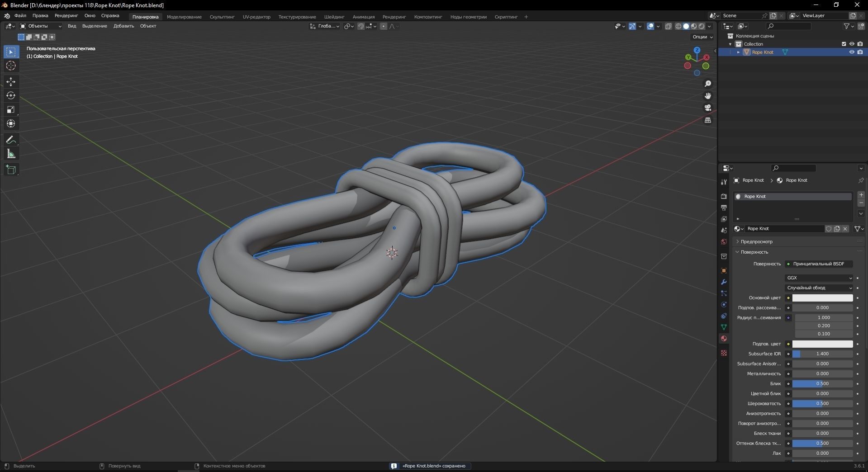Open the Texture properties checker tab
This screenshot has width=868, height=472.
click(724, 353)
